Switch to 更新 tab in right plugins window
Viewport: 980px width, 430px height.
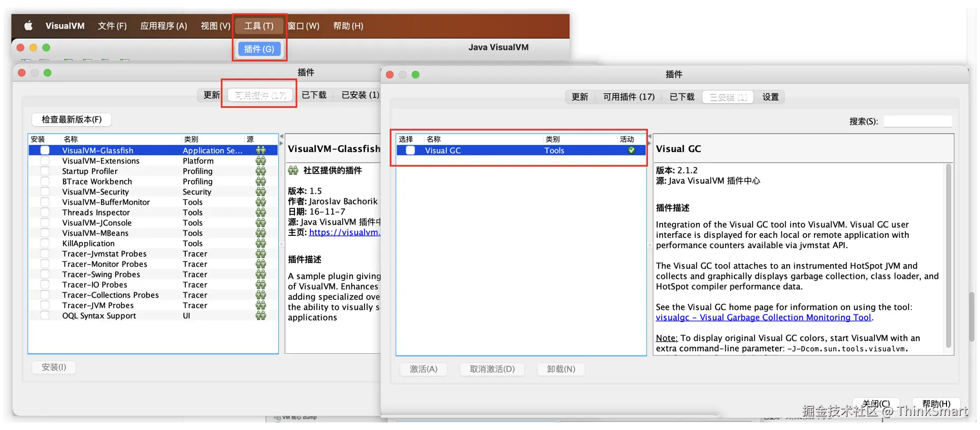tap(579, 97)
